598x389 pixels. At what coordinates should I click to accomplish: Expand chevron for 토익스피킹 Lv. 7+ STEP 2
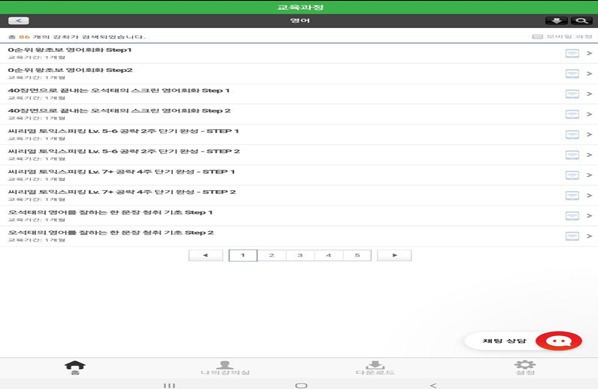click(x=589, y=196)
